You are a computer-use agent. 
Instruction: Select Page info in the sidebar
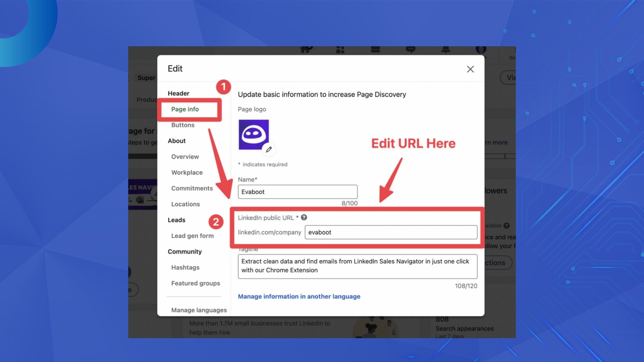point(185,109)
